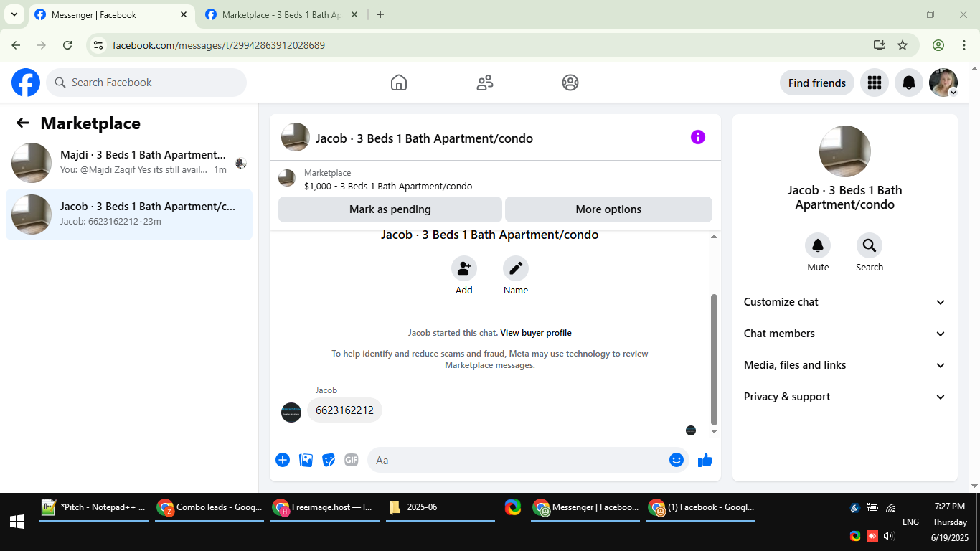980x551 pixels.
Task: Open Pitch - Notepad++ from the taskbar
Action: tap(94, 507)
